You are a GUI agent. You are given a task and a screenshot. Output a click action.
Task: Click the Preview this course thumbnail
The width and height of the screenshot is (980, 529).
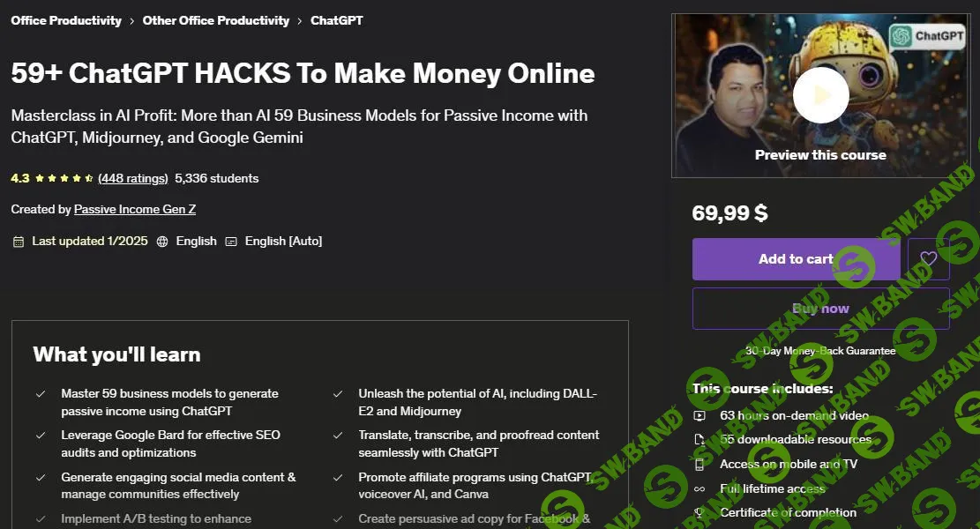click(820, 95)
